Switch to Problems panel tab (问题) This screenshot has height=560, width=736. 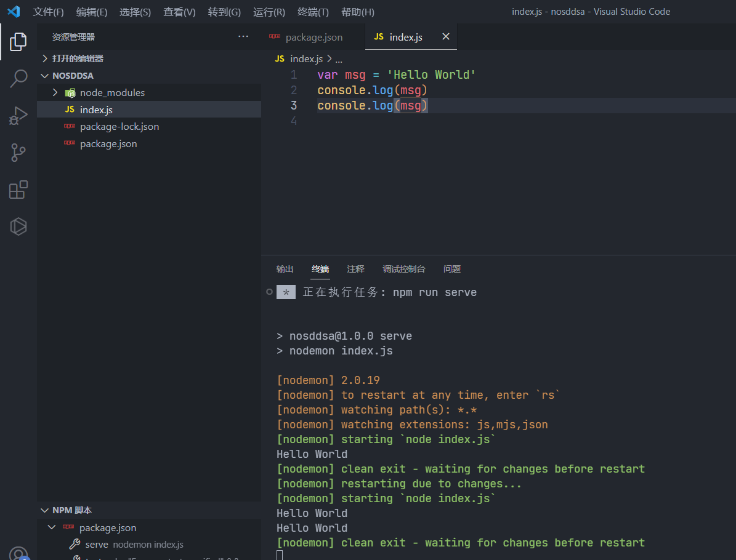pos(452,269)
